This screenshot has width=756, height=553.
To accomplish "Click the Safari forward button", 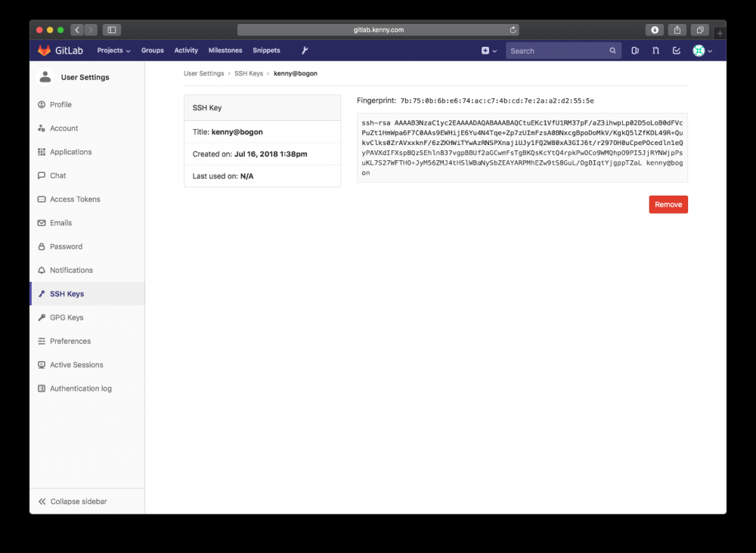I will [x=91, y=30].
